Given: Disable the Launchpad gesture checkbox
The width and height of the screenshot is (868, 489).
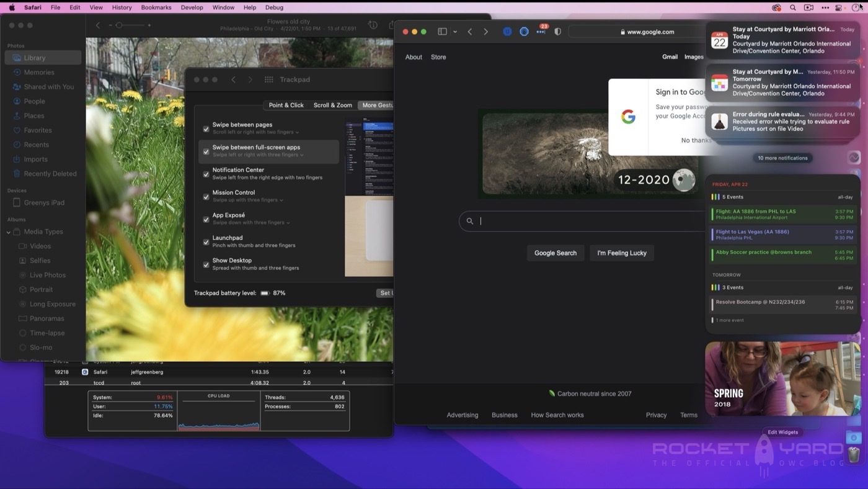Looking at the screenshot, I should click(x=206, y=242).
